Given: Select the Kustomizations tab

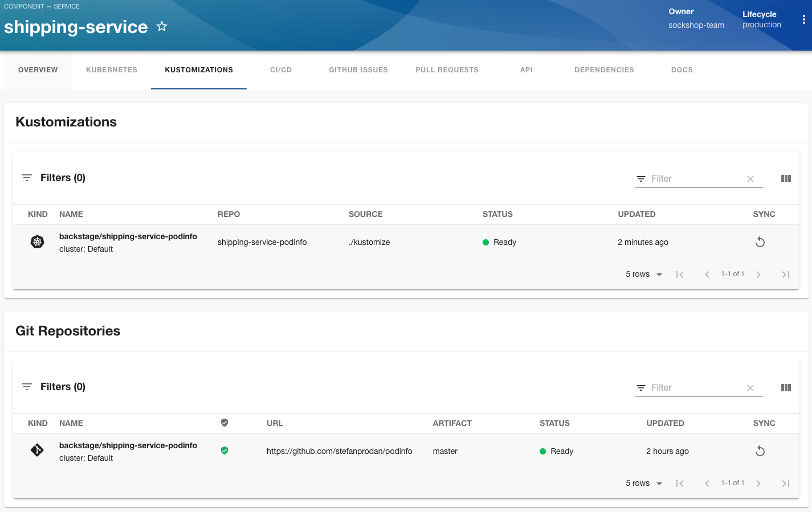Looking at the screenshot, I should [199, 70].
